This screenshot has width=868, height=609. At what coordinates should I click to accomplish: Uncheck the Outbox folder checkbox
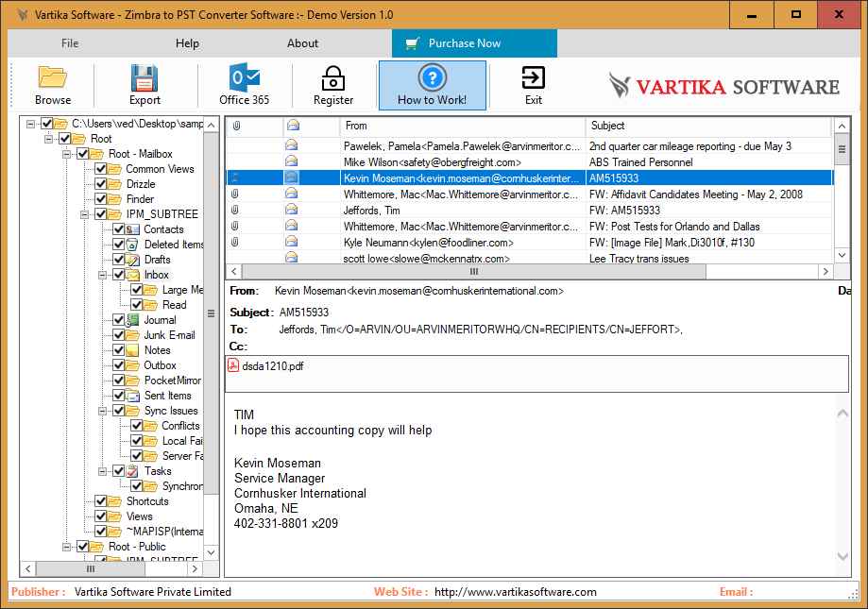tap(118, 365)
